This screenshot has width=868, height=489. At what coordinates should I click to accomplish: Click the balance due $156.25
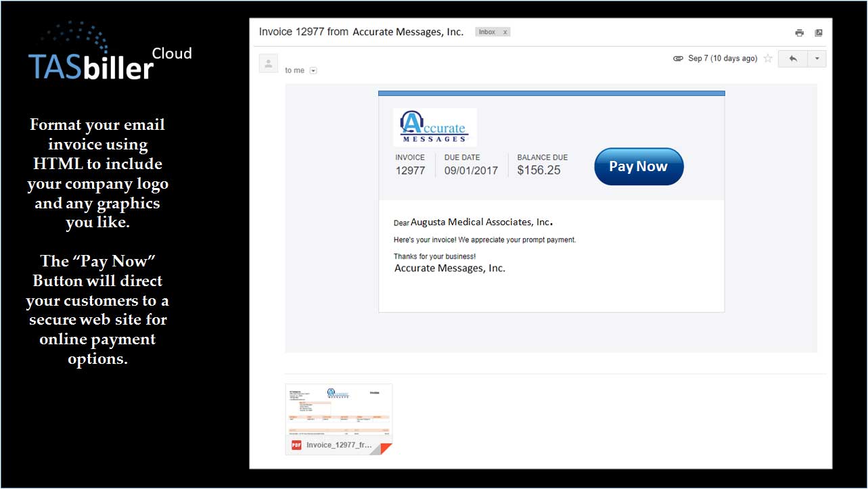click(x=539, y=170)
